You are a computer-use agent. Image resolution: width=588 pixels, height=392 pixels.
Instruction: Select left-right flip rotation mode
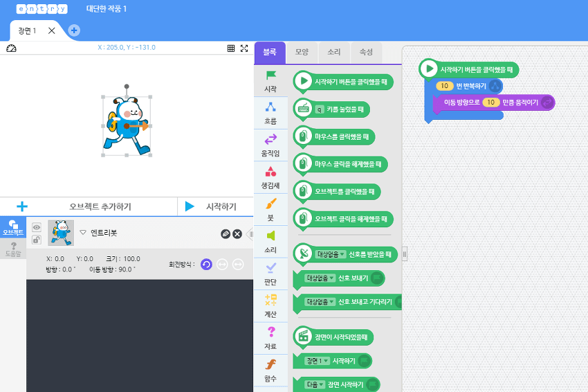point(222,265)
